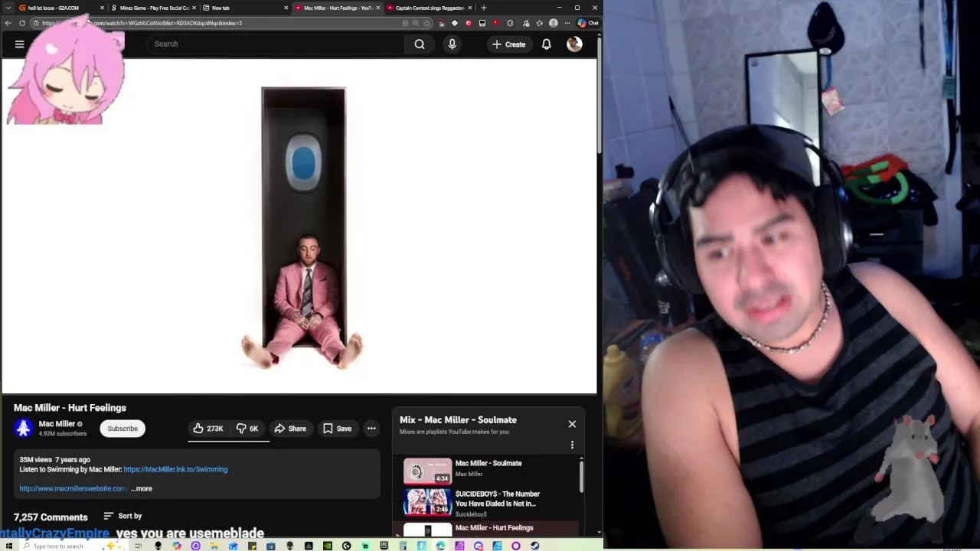Open browser settings ellipsis menu
The height and width of the screenshot is (551, 980).
tap(567, 23)
